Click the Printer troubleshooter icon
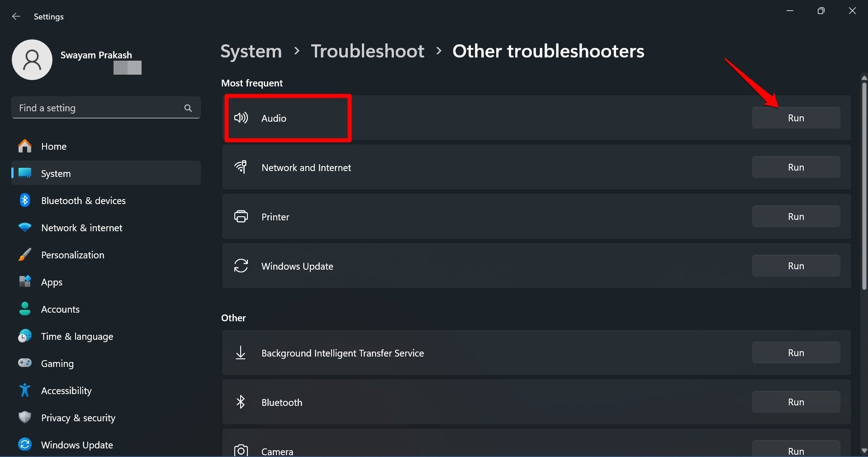 (x=241, y=216)
